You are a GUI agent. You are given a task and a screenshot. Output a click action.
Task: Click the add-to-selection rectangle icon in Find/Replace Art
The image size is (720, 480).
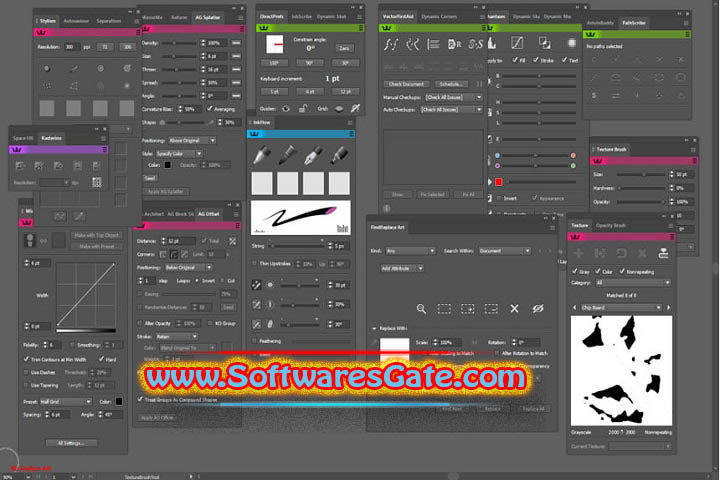click(x=467, y=309)
